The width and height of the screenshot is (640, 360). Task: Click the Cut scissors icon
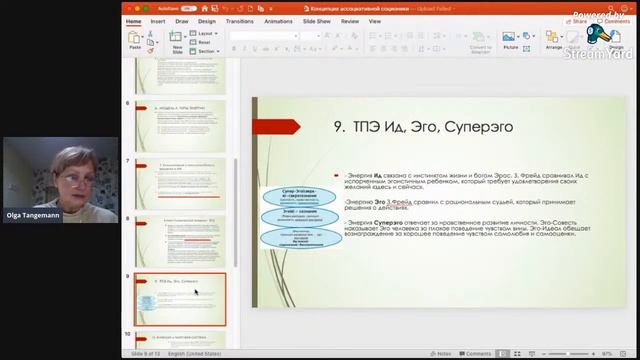(150, 34)
